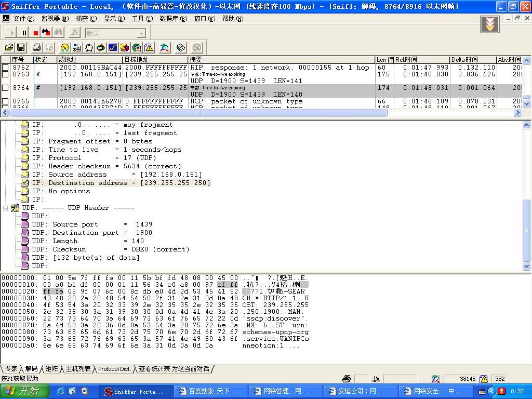
Task: Check the box for frame 8765
Action: [x=5, y=101]
